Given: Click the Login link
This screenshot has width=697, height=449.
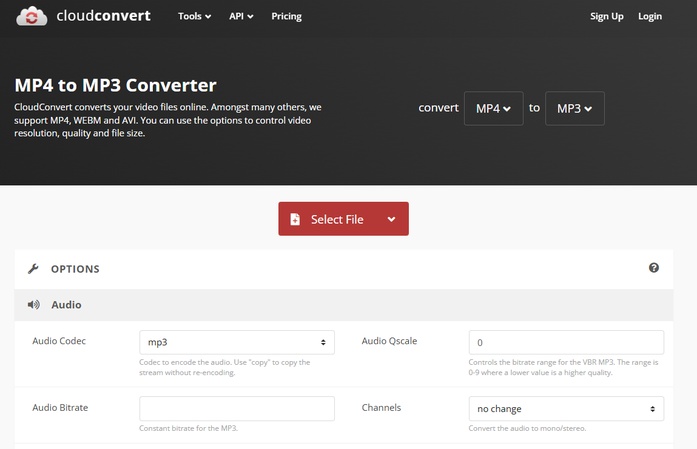Looking at the screenshot, I should pyautogui.click(x=650, y=16).
